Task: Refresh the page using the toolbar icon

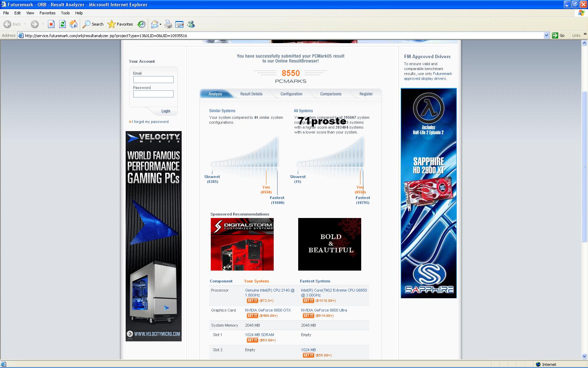Action: (x=62, y=24)
